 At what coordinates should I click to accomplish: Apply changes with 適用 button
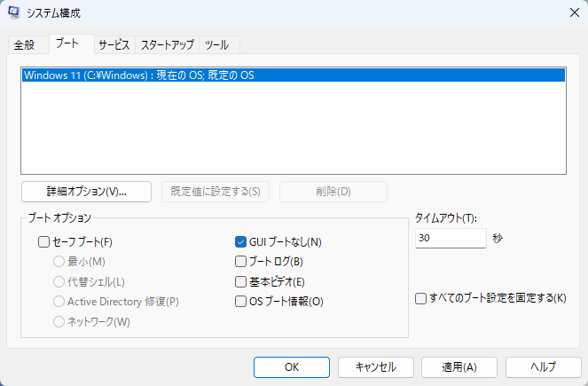pos(459,366)
